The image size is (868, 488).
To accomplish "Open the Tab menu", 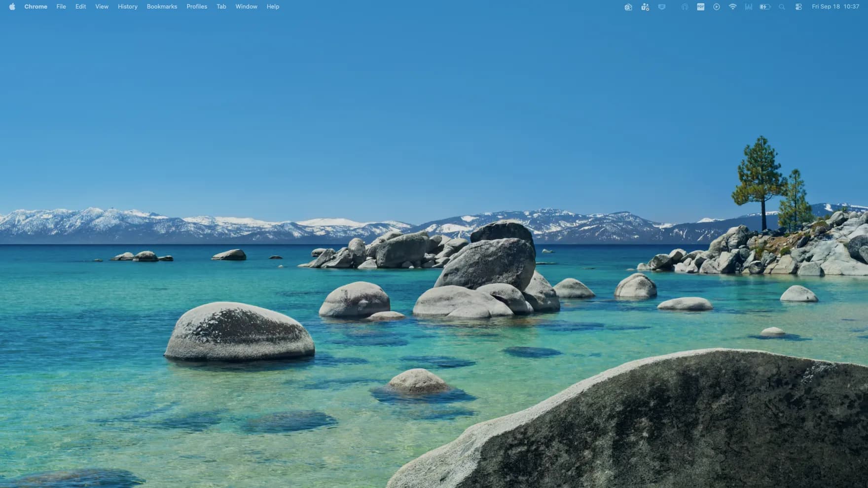I will 221,6.
